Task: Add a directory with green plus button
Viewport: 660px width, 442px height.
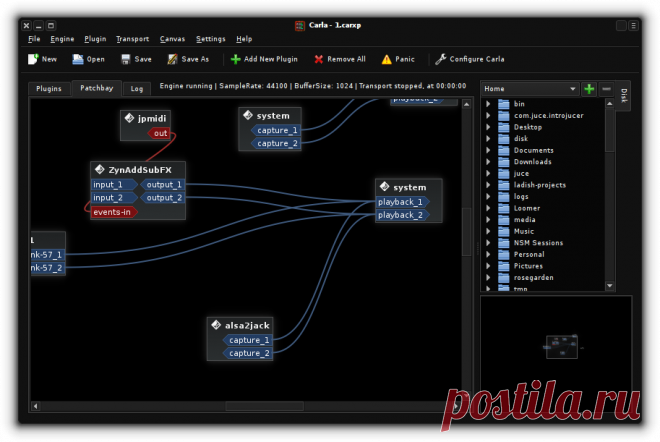Action: pos(589,89)
